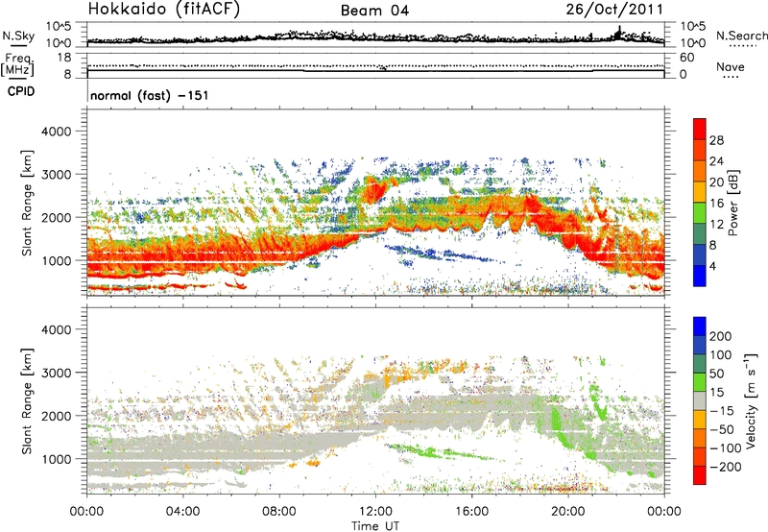Click the red echo blob near 12:00, 2500 km
Screen dimensions: 768x532
376,190
